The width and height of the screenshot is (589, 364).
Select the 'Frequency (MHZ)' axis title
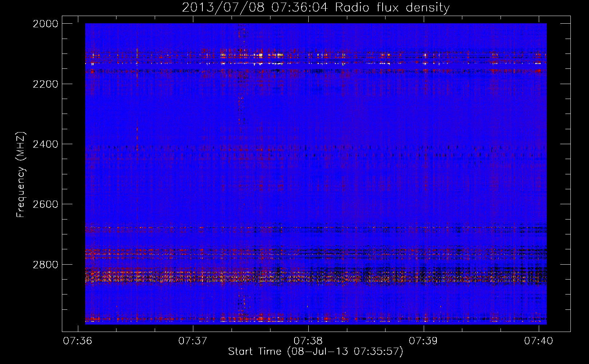coord(21,174)
